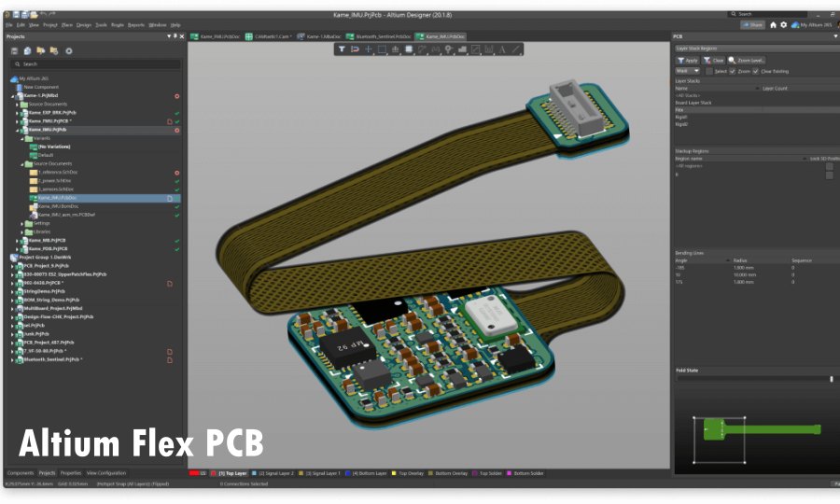Image resolution: width=840 pixels, height=504 pixels.
Task: Switch to the Bluetooth_Sentinel.PcbDoc document tab
Action: point(378,36)
